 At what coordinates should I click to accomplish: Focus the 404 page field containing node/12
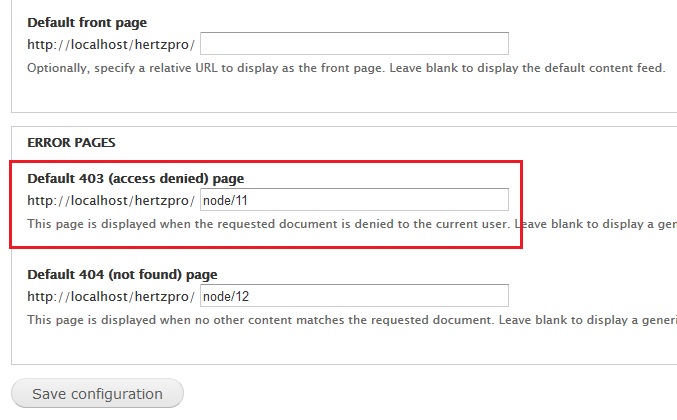point(355,296)
